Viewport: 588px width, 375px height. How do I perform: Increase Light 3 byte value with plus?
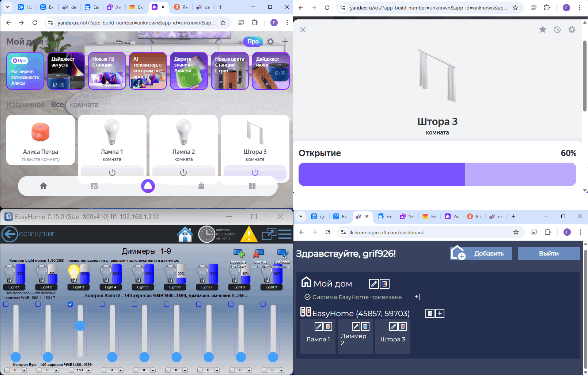[88, 370]
